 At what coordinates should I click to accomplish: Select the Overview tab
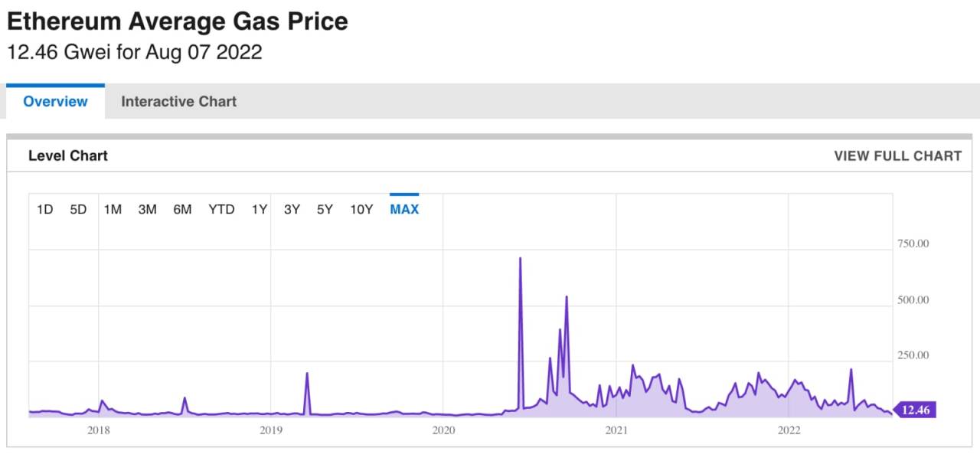[x=54, y=101]
